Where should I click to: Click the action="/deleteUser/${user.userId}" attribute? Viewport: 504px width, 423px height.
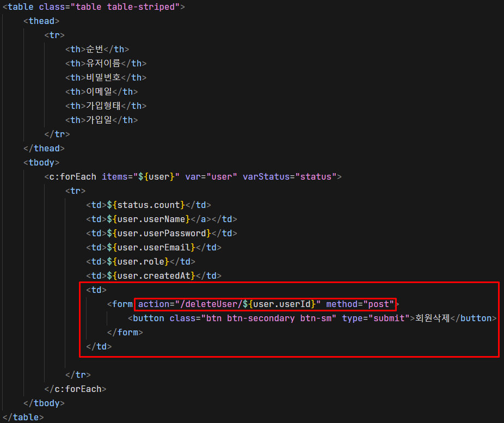pos(229,304)
